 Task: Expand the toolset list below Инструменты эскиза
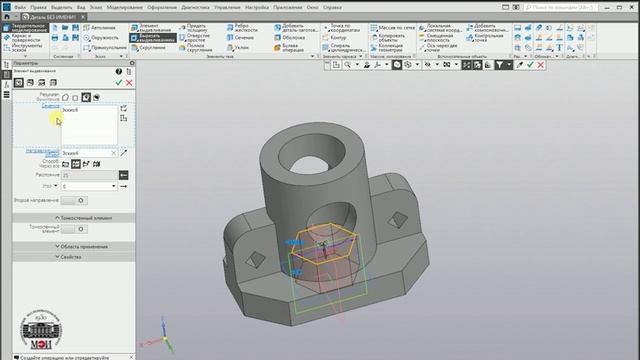(x=25, y=56)
